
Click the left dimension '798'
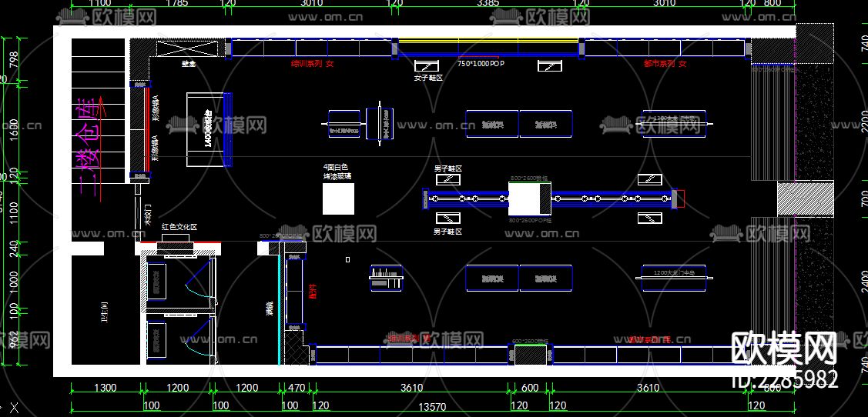coord(15,61)
